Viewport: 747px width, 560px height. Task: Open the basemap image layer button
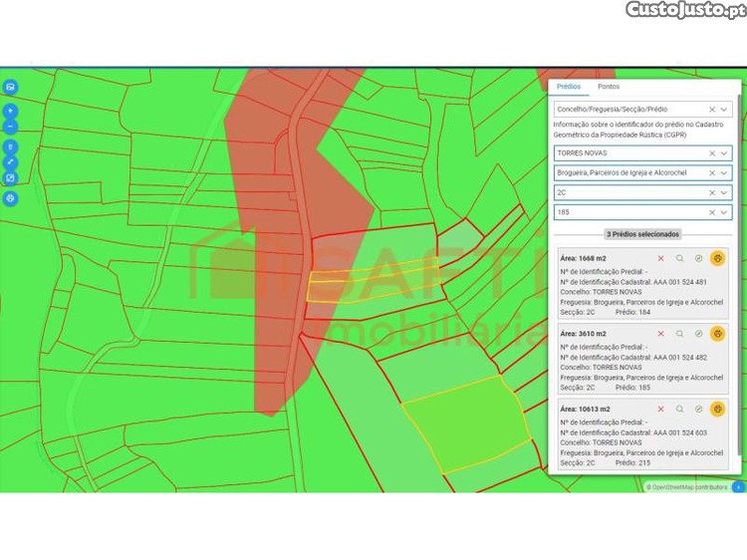(10, 87)
